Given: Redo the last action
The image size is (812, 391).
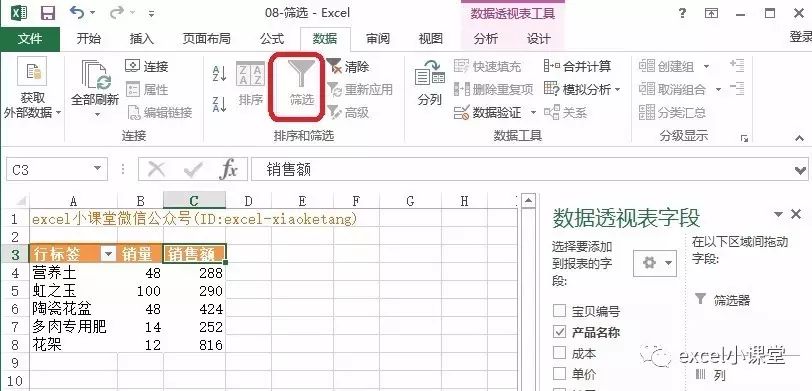Looking at the screenshot, I should [x=117, y=12].
